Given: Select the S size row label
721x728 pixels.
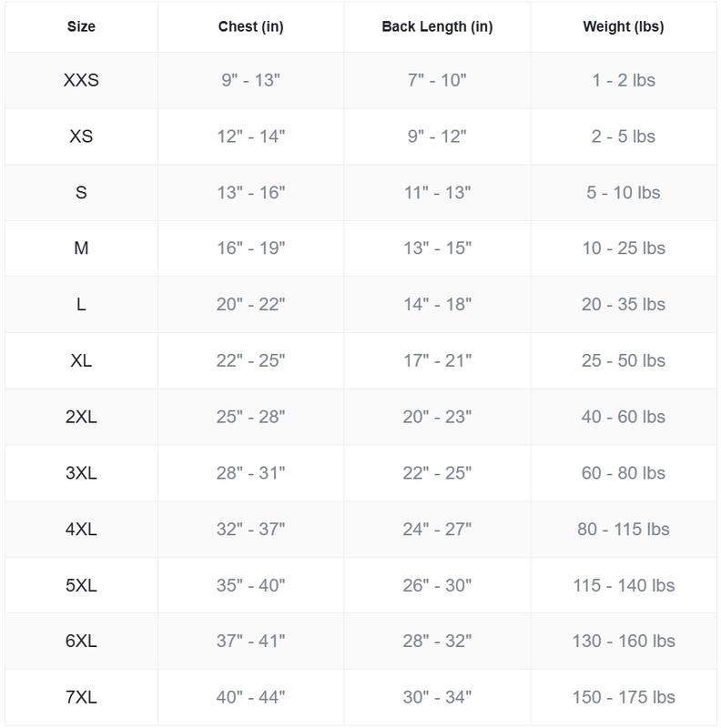Looking at the screenshot, I should coord(81,193).
